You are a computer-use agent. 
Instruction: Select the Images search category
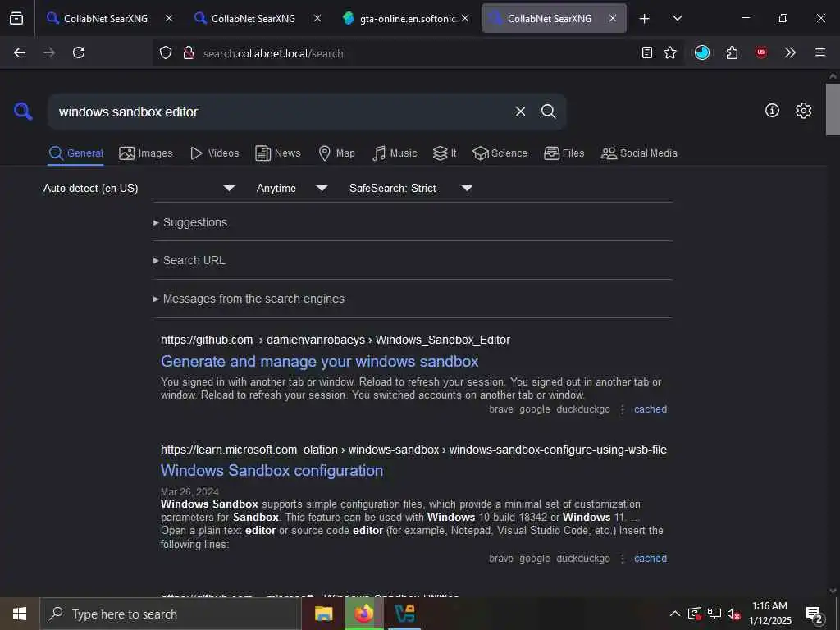click(x=146, y=153)
